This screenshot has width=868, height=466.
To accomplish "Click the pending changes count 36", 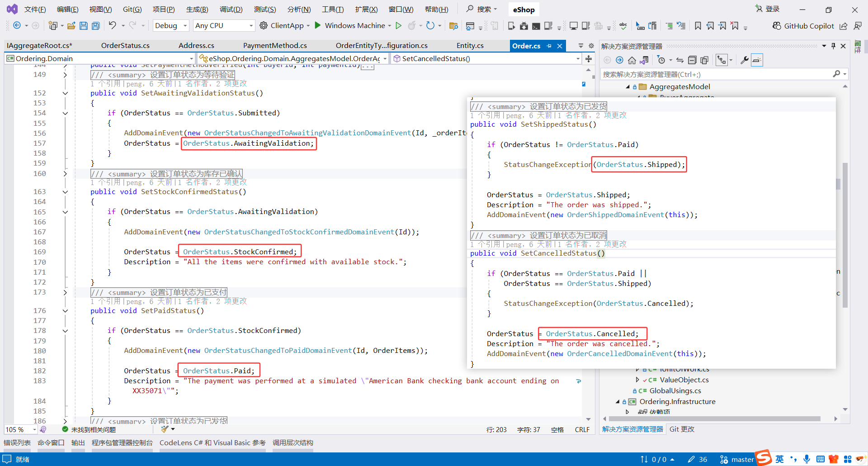I will tap(698, 459).
